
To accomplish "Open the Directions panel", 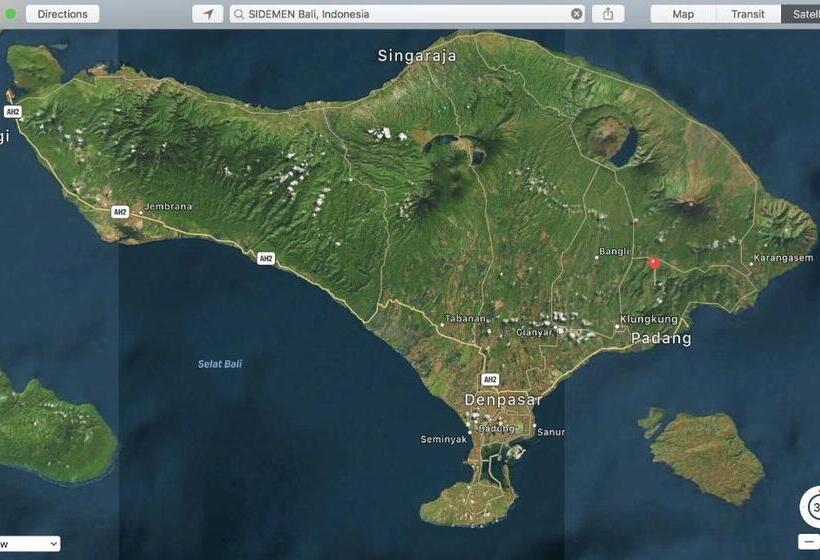I will [62, 14].
